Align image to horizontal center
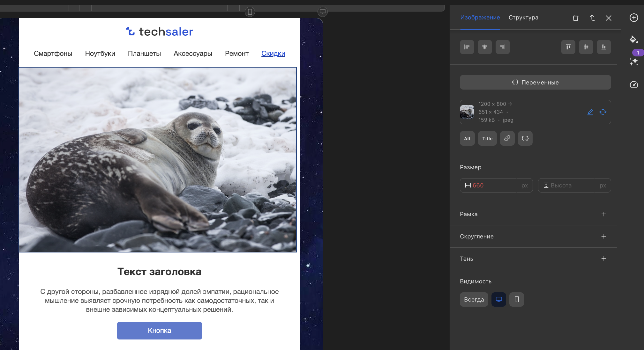 point(485,47)
